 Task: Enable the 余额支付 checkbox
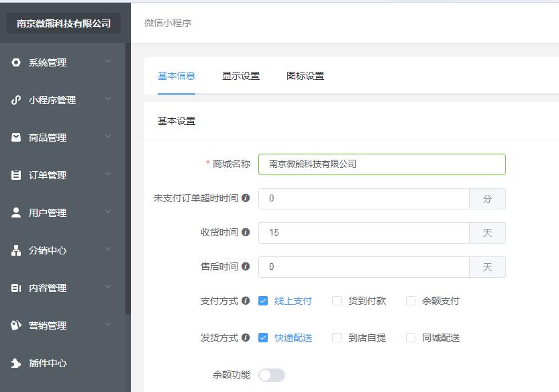(x=411, y=301)
